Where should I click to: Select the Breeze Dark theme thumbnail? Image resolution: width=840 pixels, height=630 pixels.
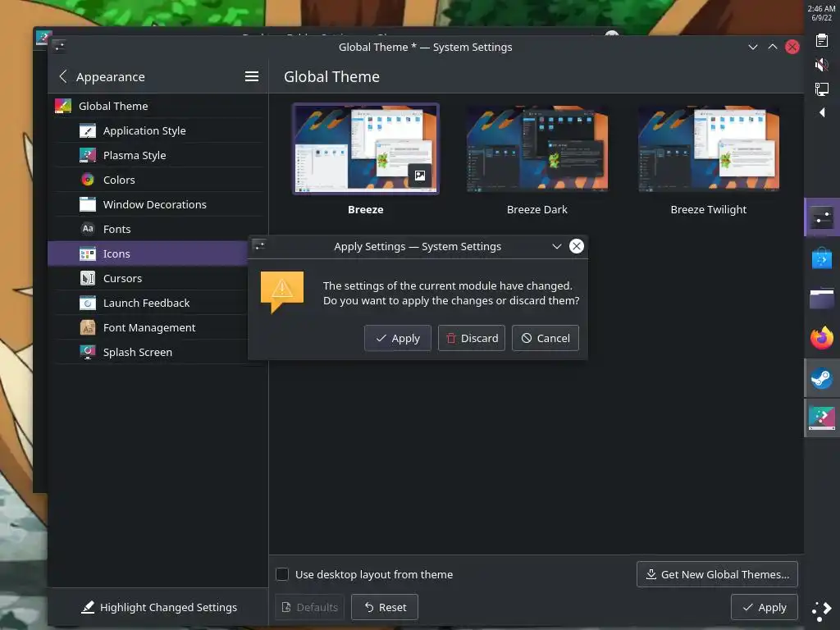pyautogui.click(x=536, y=149)
